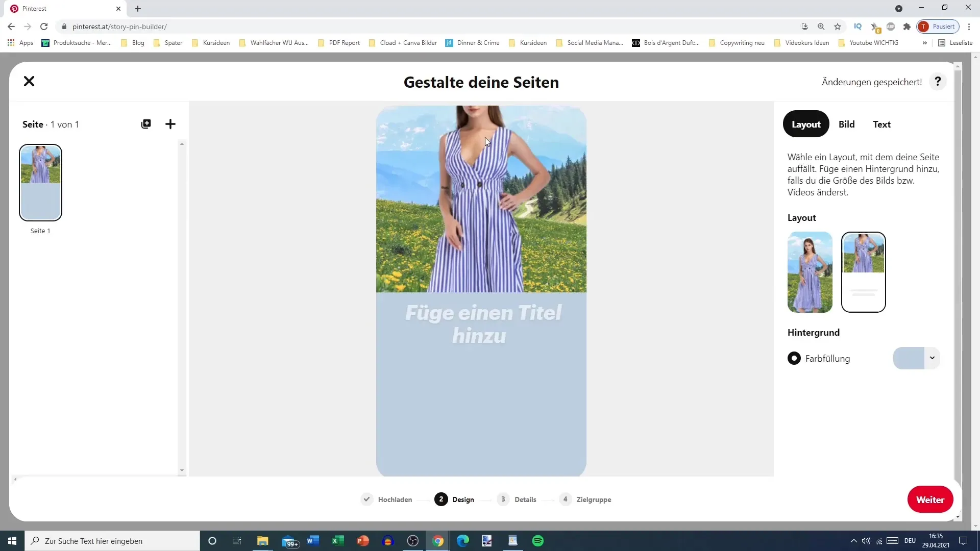This screenshot has height=551, width=980.
Task: Click the help question mark icon
Action: (938, 82)
